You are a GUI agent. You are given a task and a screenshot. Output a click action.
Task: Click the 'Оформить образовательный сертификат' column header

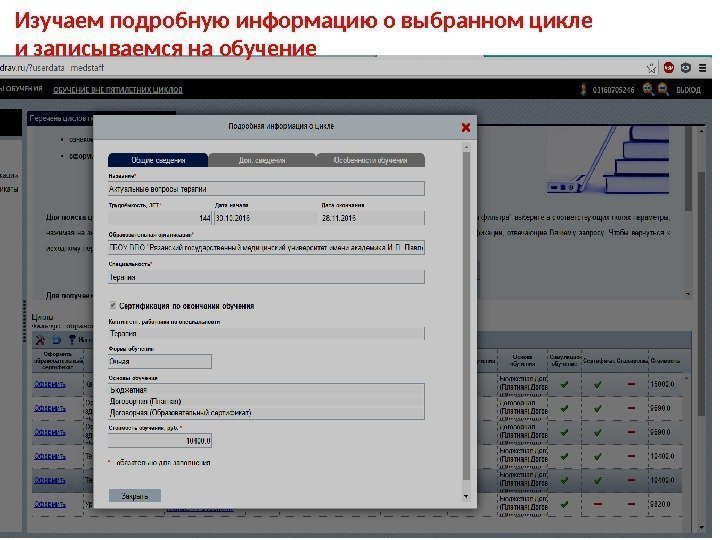[x=57, y=360]
